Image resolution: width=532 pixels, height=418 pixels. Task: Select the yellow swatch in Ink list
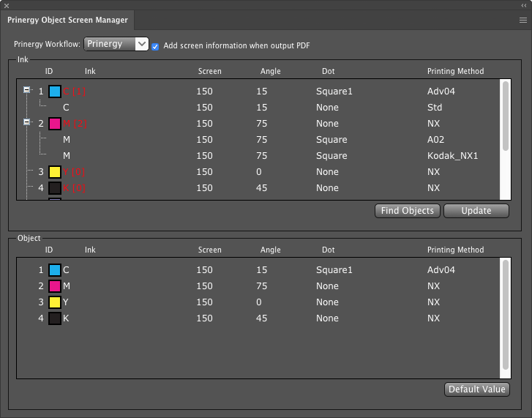(55, 172)
